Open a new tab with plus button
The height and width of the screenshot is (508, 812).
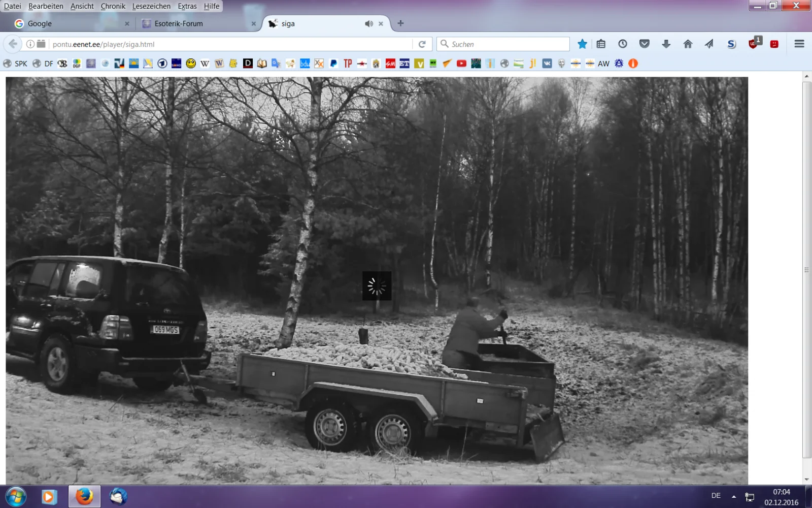click(400, 23)
